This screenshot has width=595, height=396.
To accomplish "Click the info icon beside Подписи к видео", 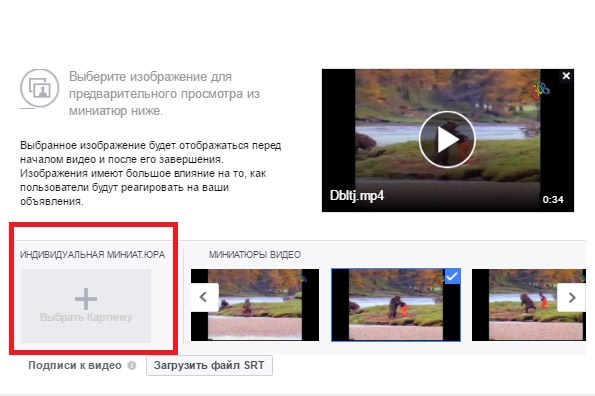I will [132, 365].
